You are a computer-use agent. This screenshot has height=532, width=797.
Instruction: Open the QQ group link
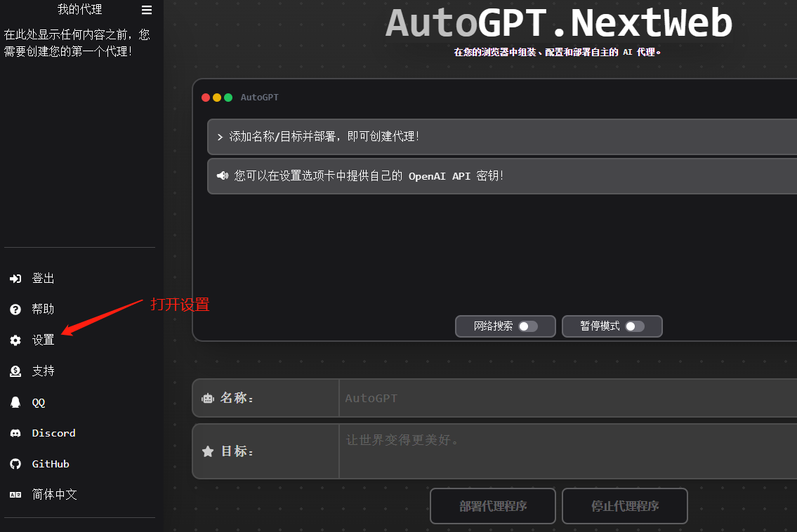pyautogui.click(x=15, y=401)
